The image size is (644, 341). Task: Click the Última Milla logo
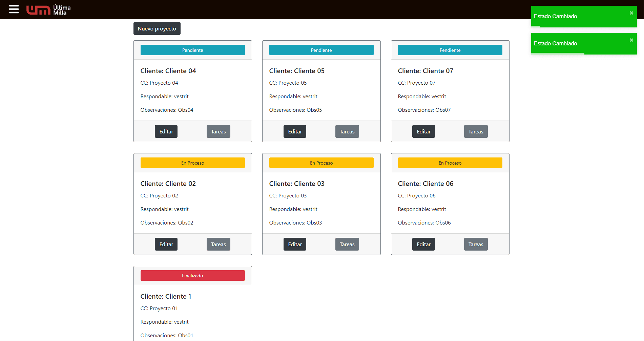[48, 10]
